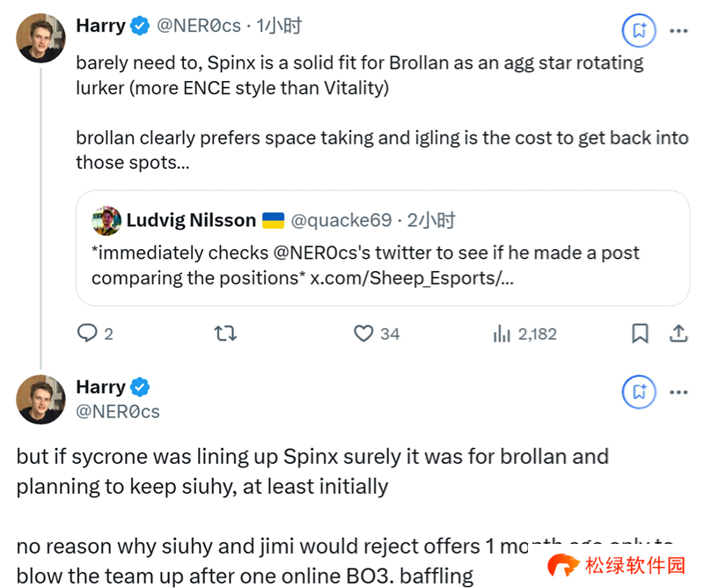Reply to the first Harry tweet
This screenshot has width=704, height=588.
coord(87,334)
